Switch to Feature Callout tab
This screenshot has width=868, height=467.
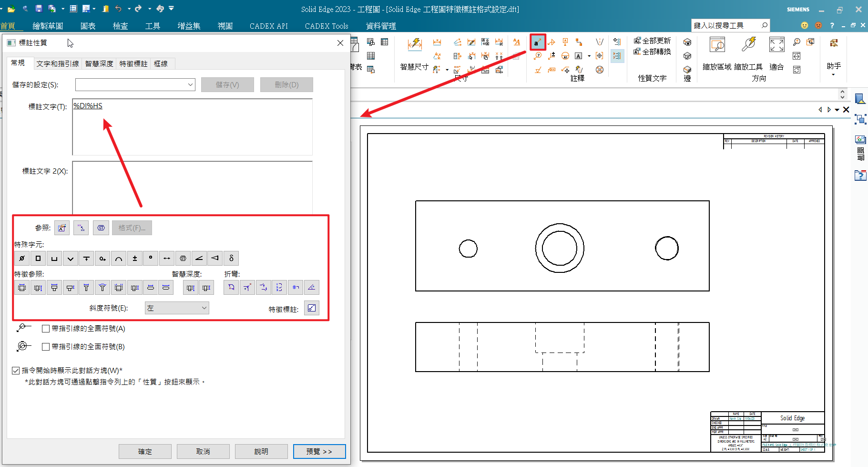pos(133,63)
